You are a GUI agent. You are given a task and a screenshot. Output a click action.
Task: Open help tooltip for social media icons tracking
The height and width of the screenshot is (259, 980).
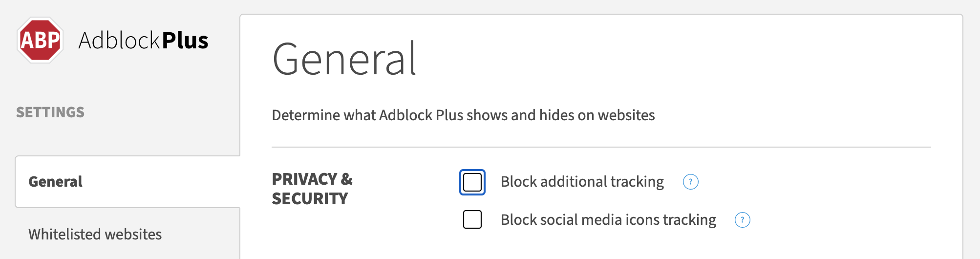click(742, 220)
